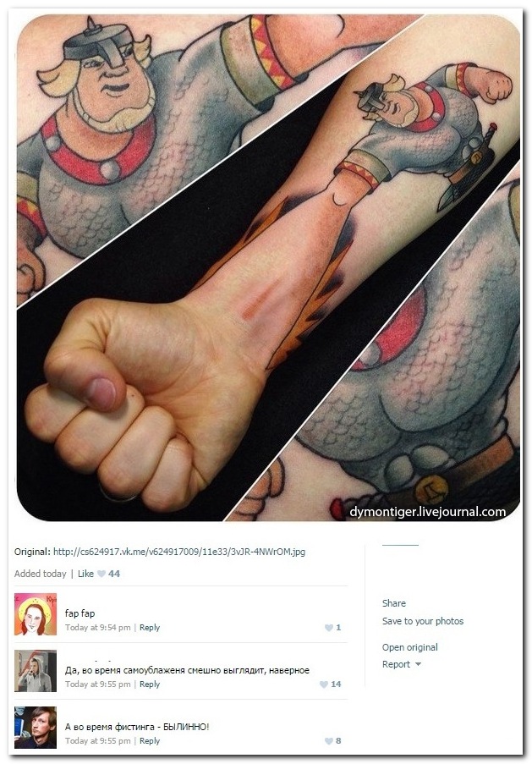Click the dymontiger.livejournal.com watermark
Image resolution: width=532 pixels, height=764 pixels.
click(x=428, y=512)
